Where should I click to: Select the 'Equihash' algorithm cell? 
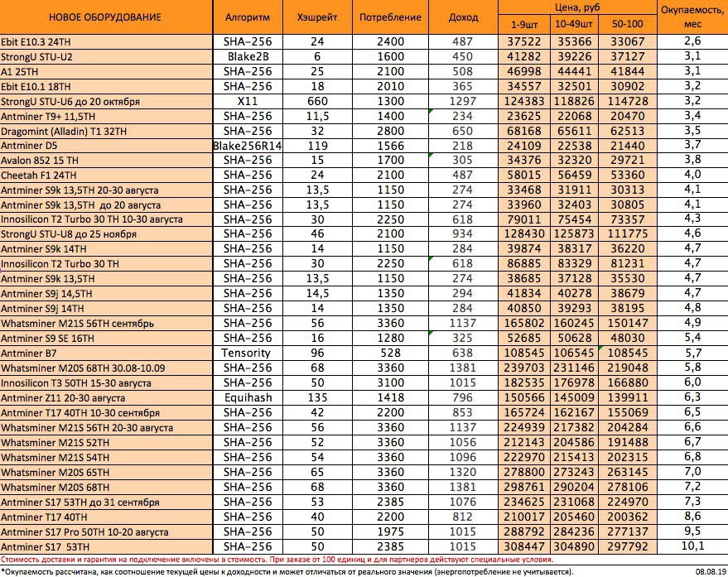click(x=248, y=398)
